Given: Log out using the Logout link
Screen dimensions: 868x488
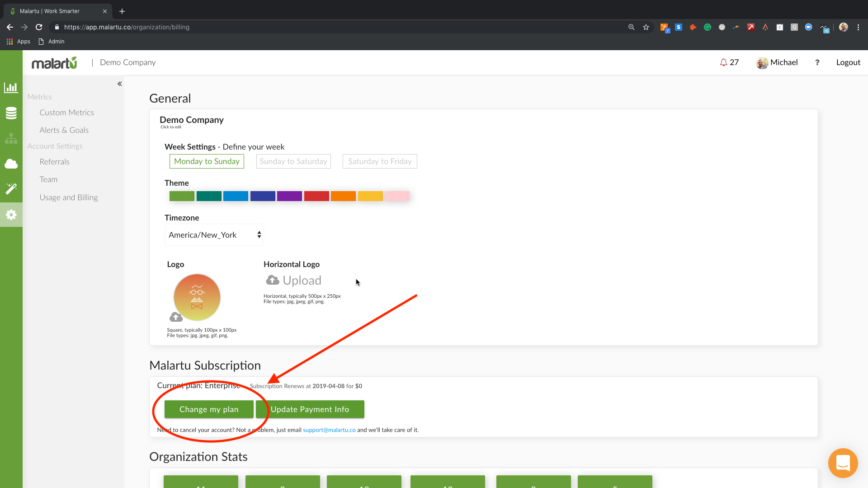Looking at the screenshot, I should click(848, 62).
